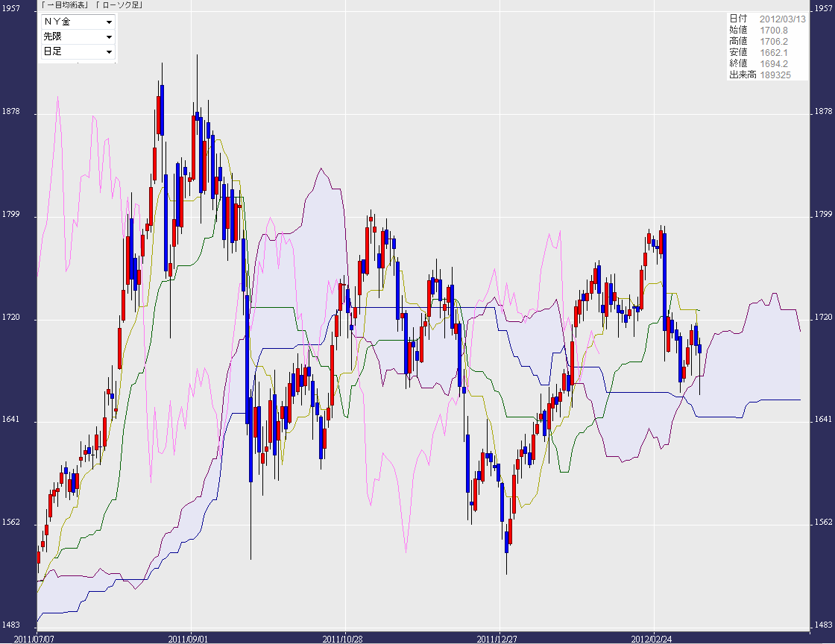Click the 日付 value 2012/03/13 in info panel
Viewport: 835px width, 644px height.
pyautogui.click(x=783, y=19)
